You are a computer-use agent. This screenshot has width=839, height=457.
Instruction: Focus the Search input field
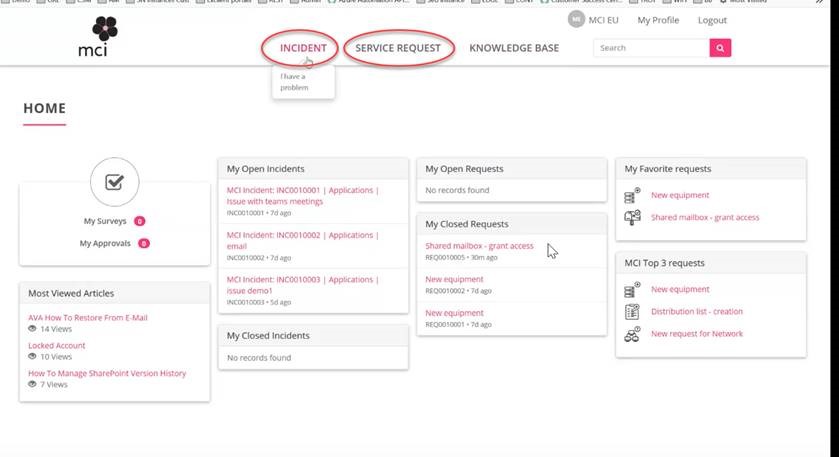[x=651, y=48]
